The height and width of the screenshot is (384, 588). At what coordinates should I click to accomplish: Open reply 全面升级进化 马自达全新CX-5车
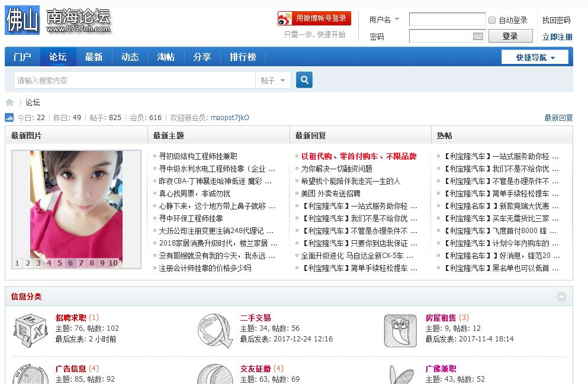357,256
